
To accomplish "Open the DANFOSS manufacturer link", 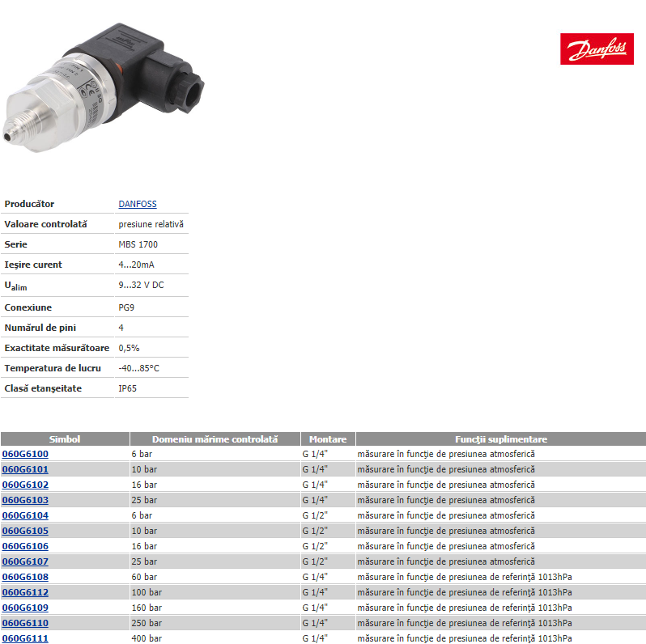I will click(137, 204).
